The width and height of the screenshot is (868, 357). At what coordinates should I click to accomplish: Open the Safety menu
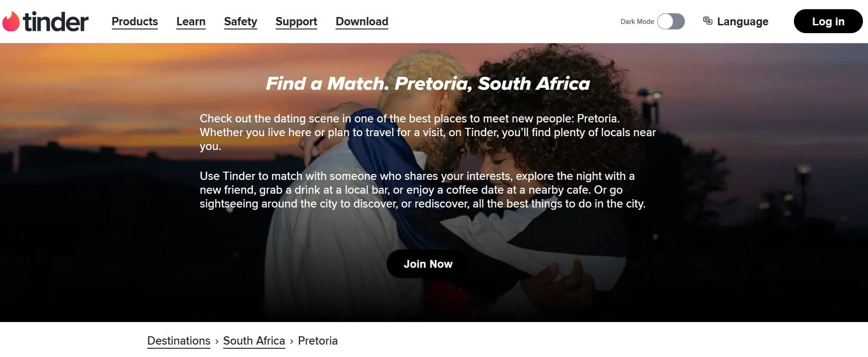tap(240, 21)
